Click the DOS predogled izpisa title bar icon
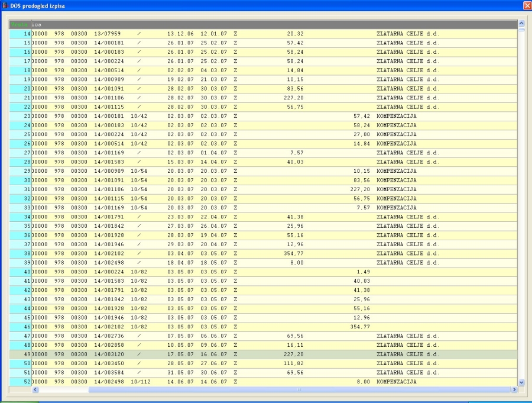Image resolution: width=532 pixels, height=403 pixels. (5, 5)
